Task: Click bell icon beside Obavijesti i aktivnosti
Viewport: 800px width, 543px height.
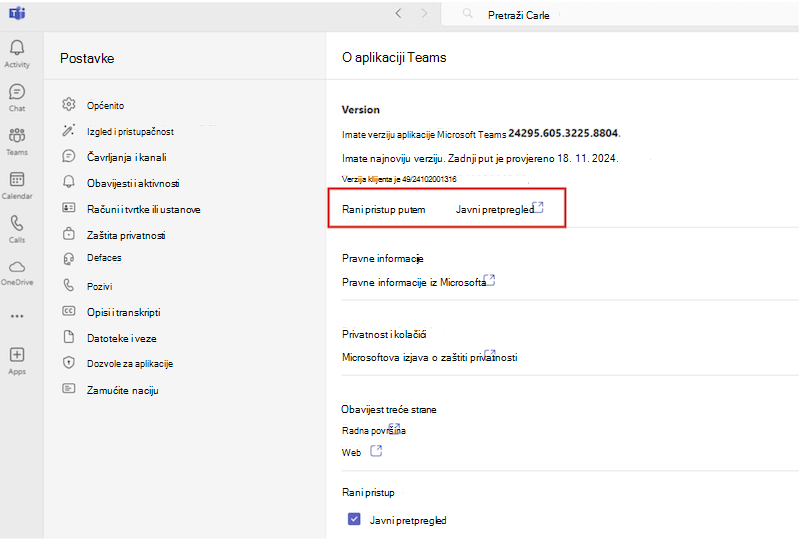Action: coord(69,182)
